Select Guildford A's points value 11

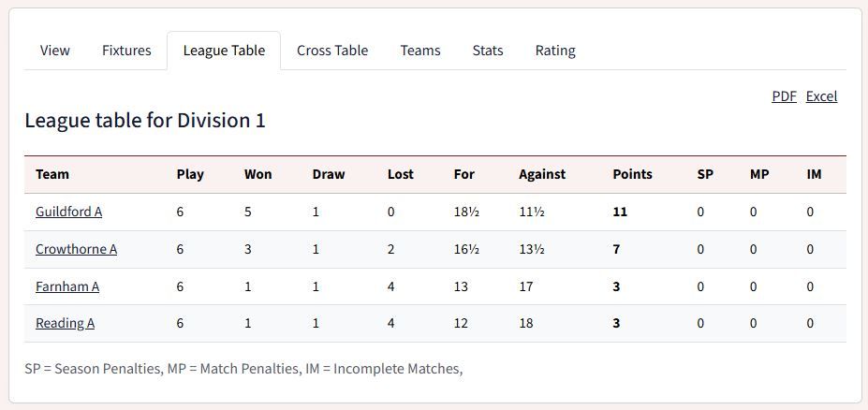pos(620,212)
